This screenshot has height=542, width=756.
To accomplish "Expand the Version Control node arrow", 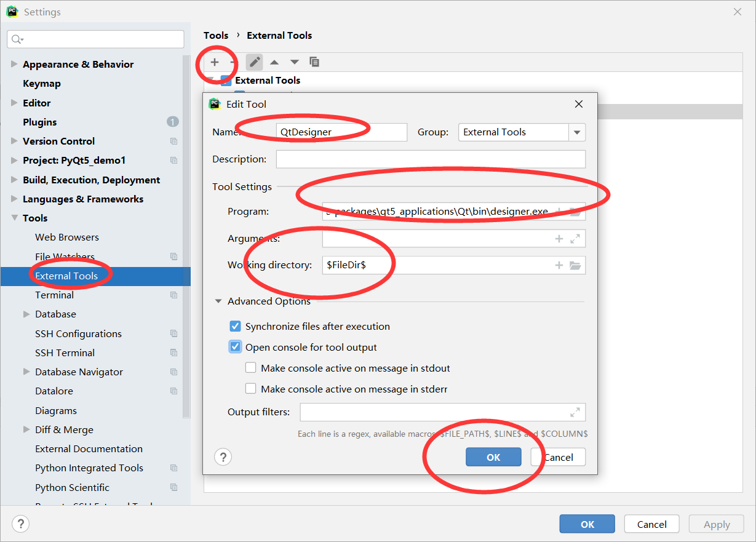I will (14, 141).
